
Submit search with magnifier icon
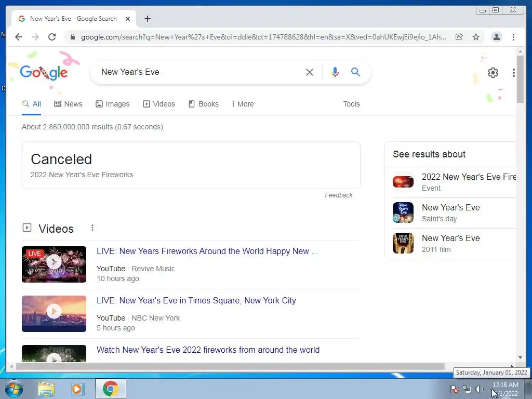(x=355, y=72)
